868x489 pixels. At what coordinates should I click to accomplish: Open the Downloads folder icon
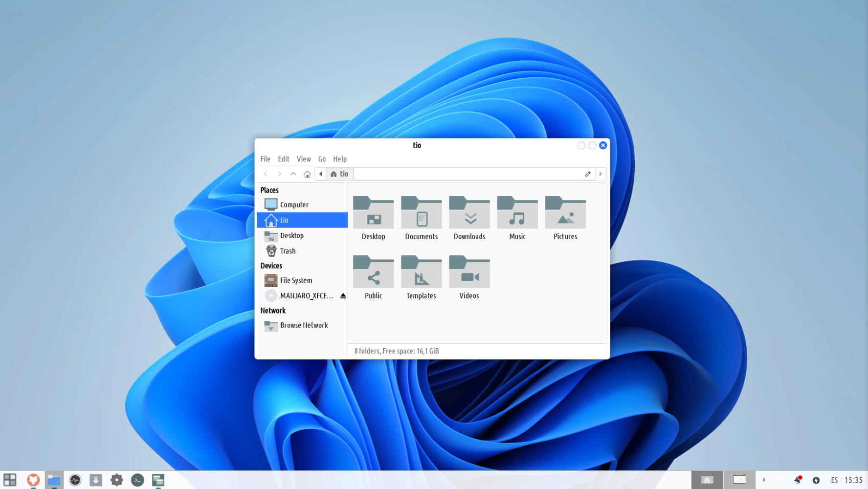(469, 213)
